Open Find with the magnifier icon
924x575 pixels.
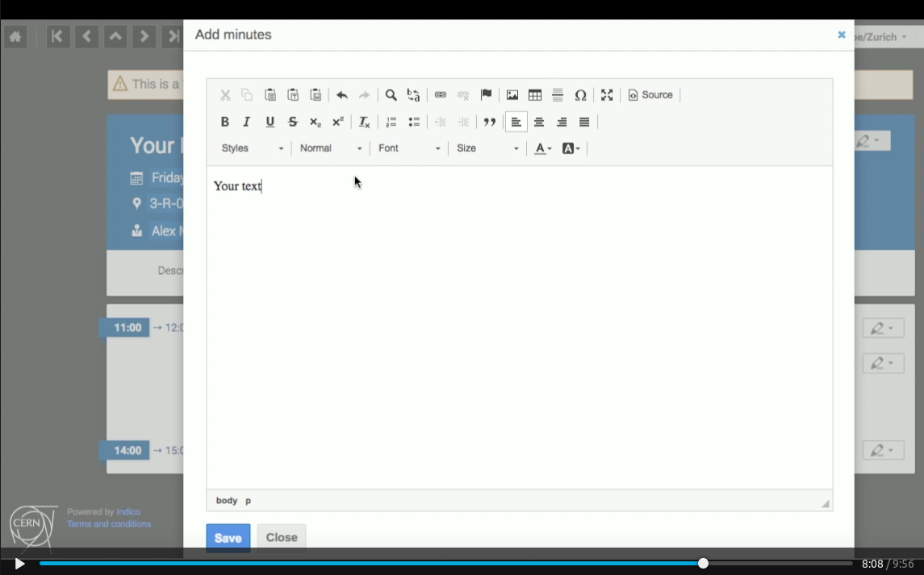[391, 95]
